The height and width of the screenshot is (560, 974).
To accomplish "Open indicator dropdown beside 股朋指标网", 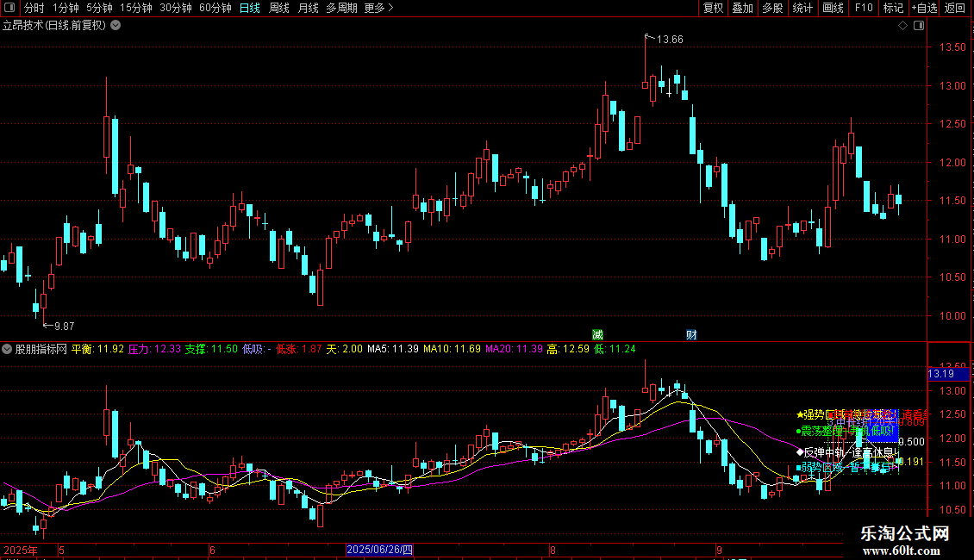I will tap(7, 349).
